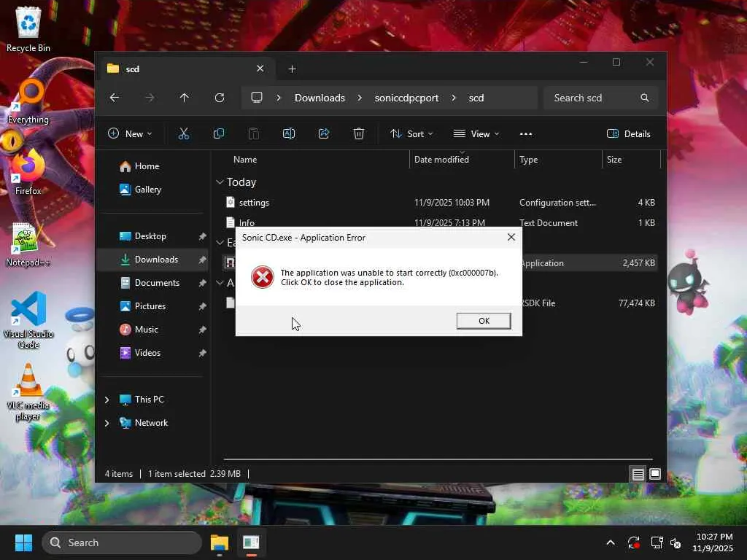Open the Everything desktop shortcut

click(28, 101)
